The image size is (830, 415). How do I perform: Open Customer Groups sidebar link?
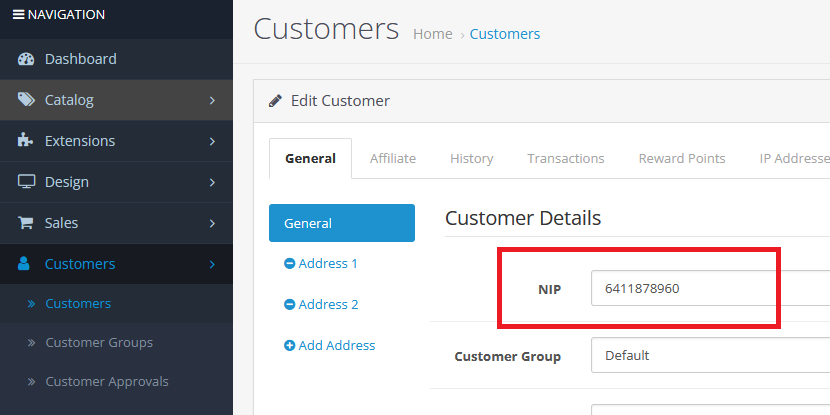[x=99, y=342]
